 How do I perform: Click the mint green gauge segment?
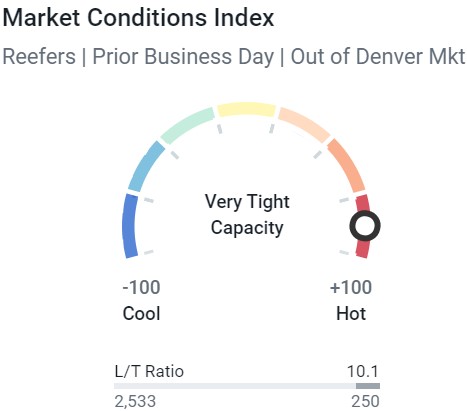[187, 125]
